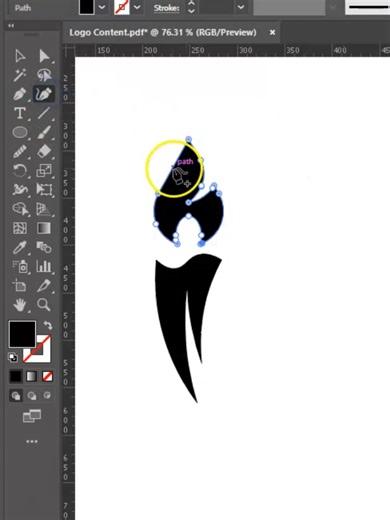The width and height of the screenshot is (390, 520).
Task: Adjust stroke weight stepper arrows
Action: (191, 7)
